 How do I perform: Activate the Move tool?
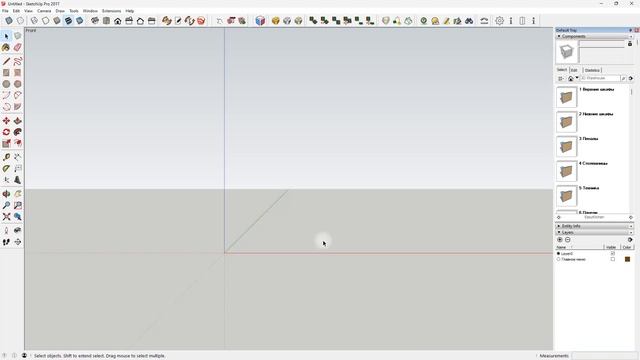[6, 121]
